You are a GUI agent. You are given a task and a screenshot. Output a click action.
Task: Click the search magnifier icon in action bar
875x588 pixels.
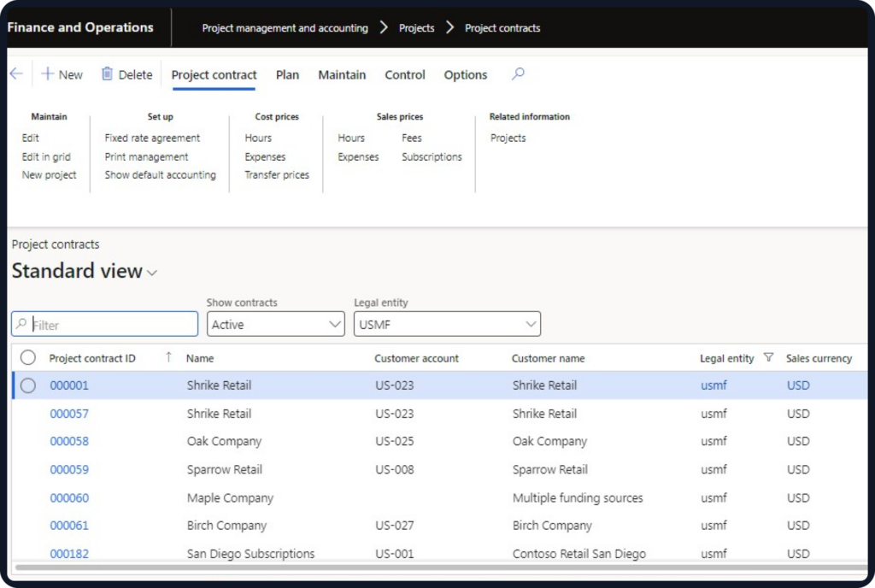[x=518, y=73]
